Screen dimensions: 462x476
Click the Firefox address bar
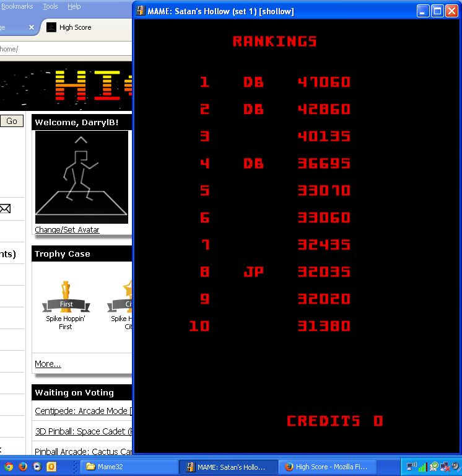(x=62, y=49)
